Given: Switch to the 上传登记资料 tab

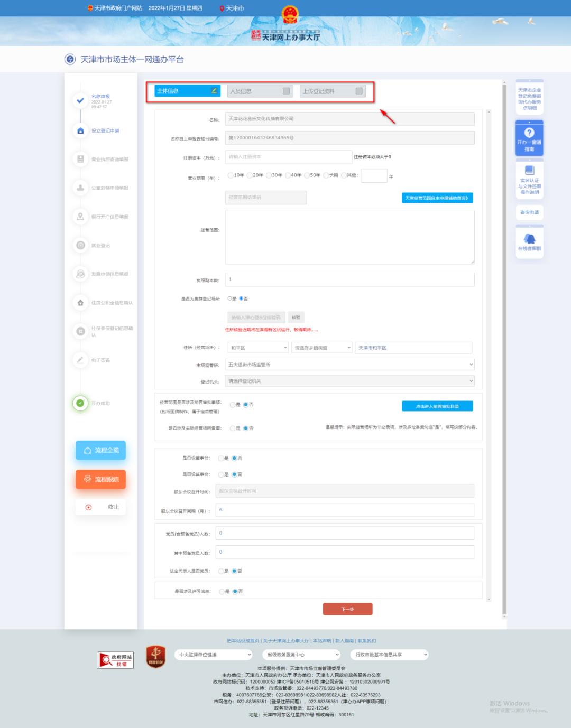Looking at the screenshot, I should pos(333,91).
